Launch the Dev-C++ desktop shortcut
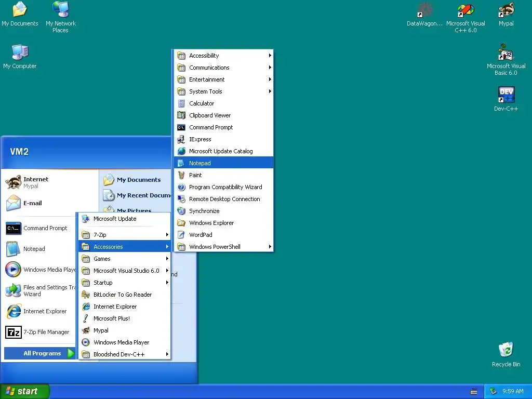Screen dimensions: 532x399 (x=506, y=99)
